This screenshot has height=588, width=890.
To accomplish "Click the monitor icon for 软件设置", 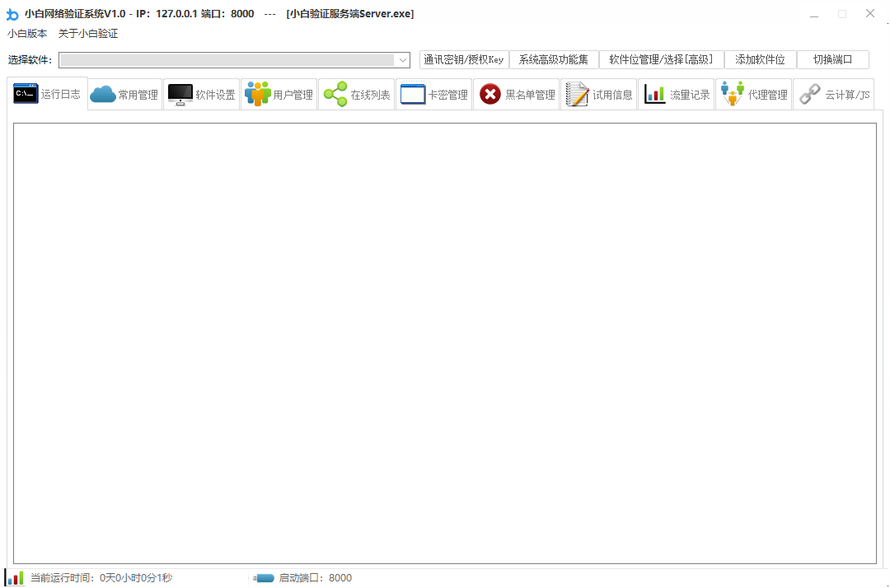I will pyautogui.click(x=180, y=95).
